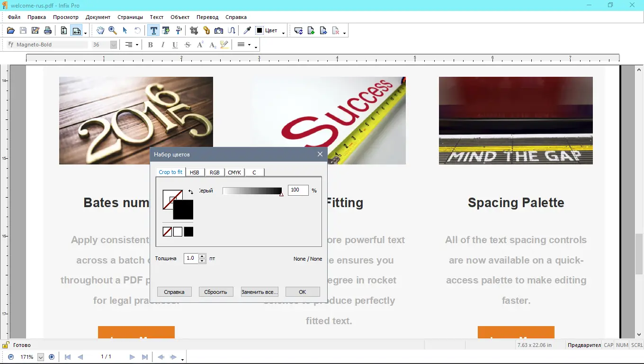
Task: Activate the Camera snapshot tool
Action: pos(218,30)
